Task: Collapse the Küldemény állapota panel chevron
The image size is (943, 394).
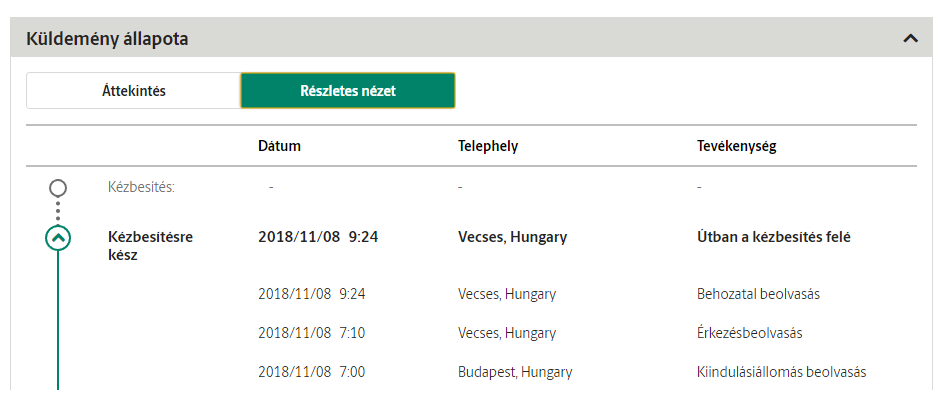Action: [x=911, y=39]
